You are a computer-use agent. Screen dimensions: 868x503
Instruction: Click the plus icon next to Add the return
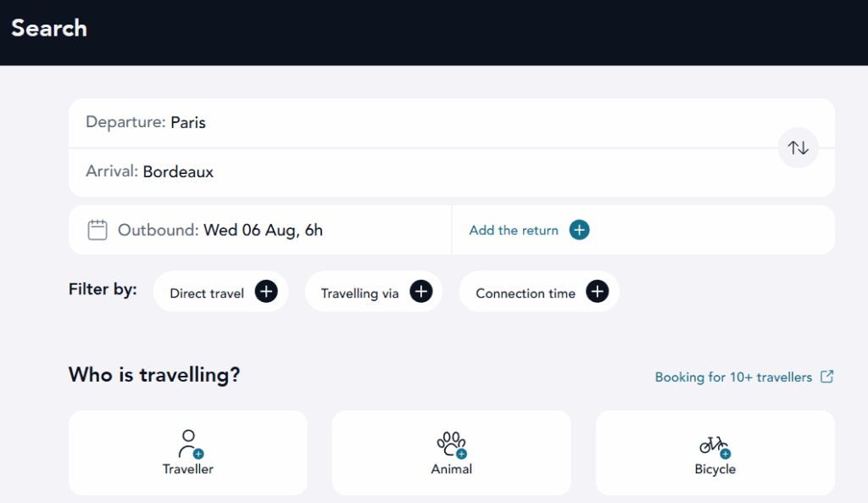coord(579,230)
